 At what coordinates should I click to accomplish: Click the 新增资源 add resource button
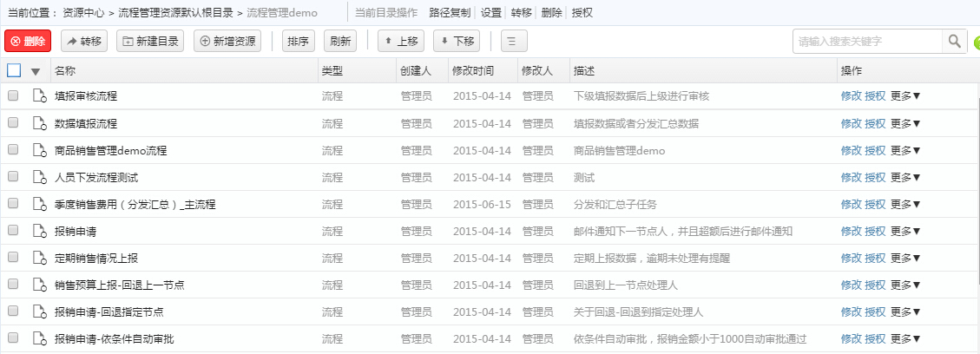[226, 41]
